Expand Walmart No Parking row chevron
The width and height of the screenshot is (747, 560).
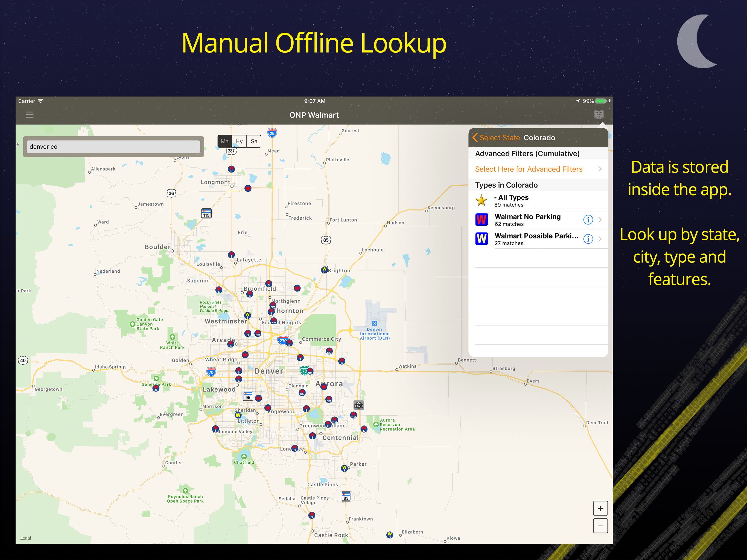tap(600, 220)
